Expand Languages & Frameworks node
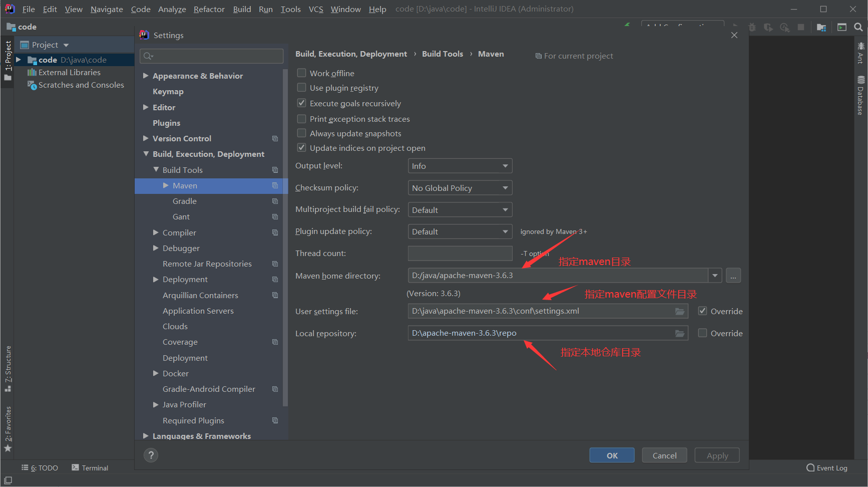The height and width of the screenshot is (487, 868). click(146, 436)
